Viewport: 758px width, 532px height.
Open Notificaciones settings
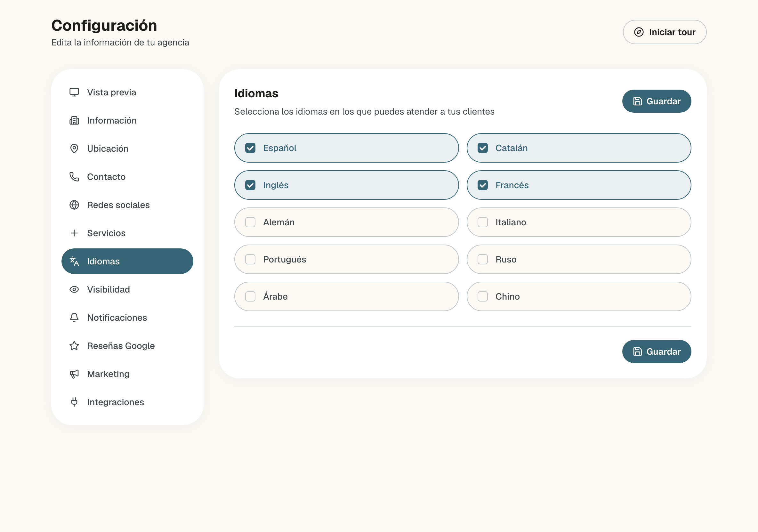(x=127, y=318)
